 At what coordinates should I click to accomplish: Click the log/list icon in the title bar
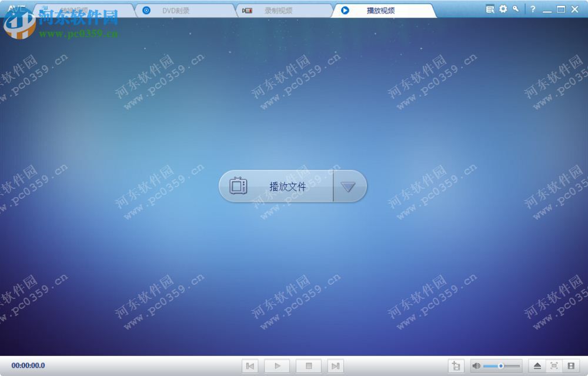coord(490,9)
